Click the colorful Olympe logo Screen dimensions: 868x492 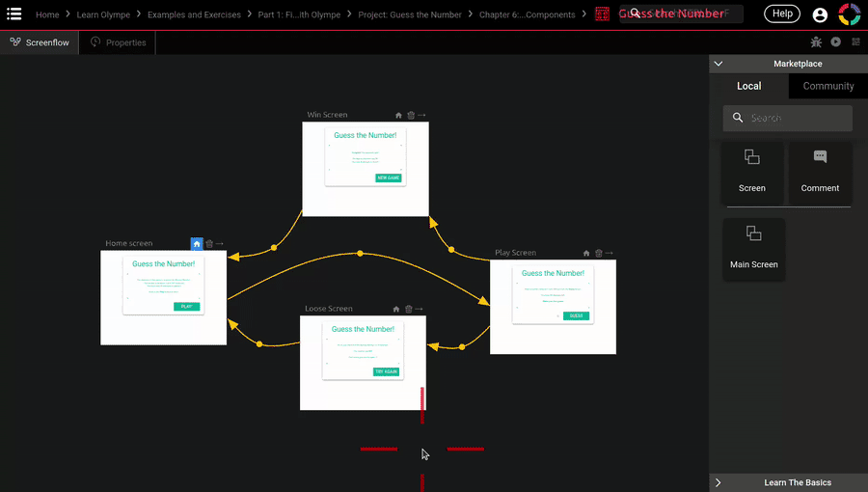[849, 14]
